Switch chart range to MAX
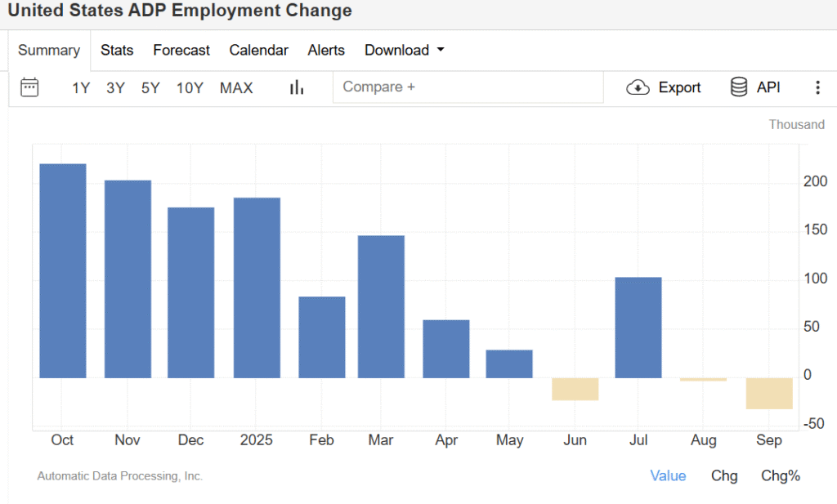837x504 pixels. click(x=236, y=88)
